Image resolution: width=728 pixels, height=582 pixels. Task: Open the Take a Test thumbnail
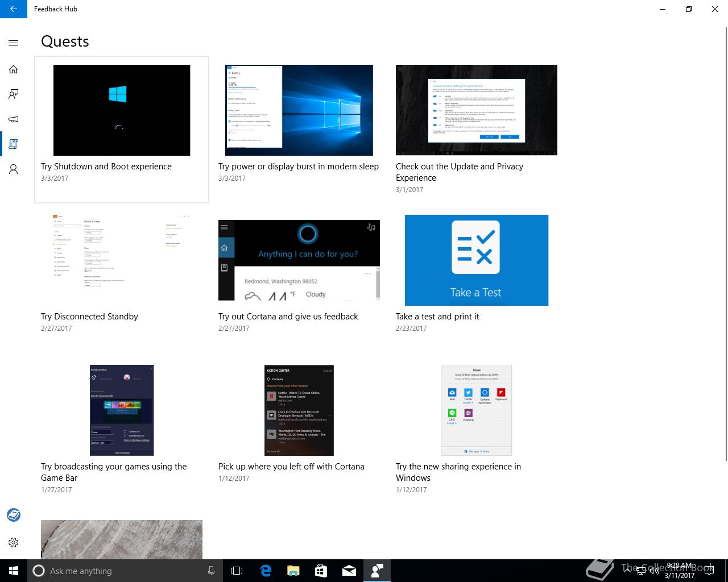[x=477, y=260]
